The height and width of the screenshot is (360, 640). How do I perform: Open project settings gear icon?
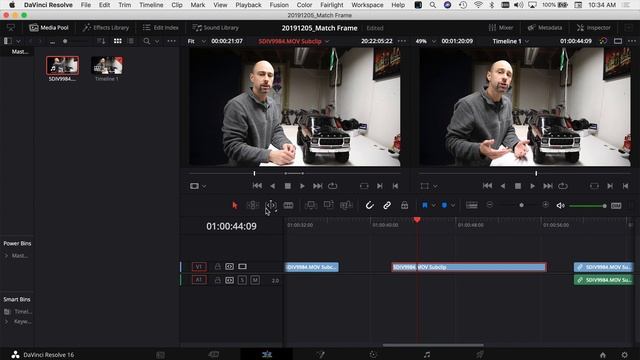pyautogui.click(x=624, y=355)
